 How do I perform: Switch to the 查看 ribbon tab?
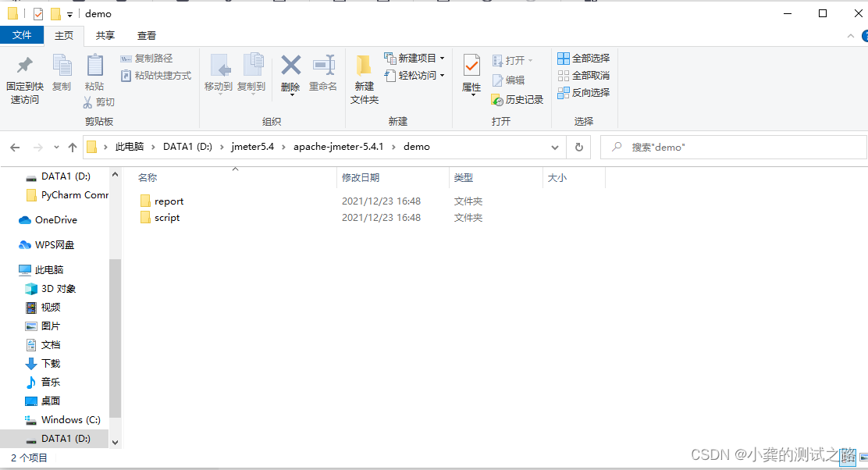(147, 35)
